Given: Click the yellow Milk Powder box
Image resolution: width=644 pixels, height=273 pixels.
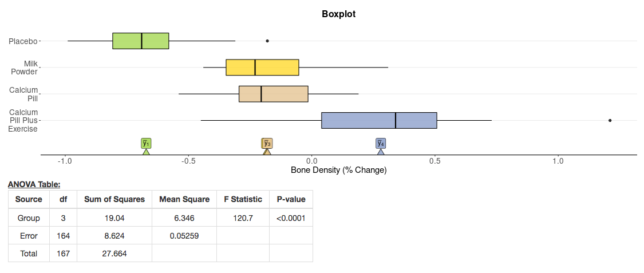Looking at the screenshot, I should [x=262, y=68].
